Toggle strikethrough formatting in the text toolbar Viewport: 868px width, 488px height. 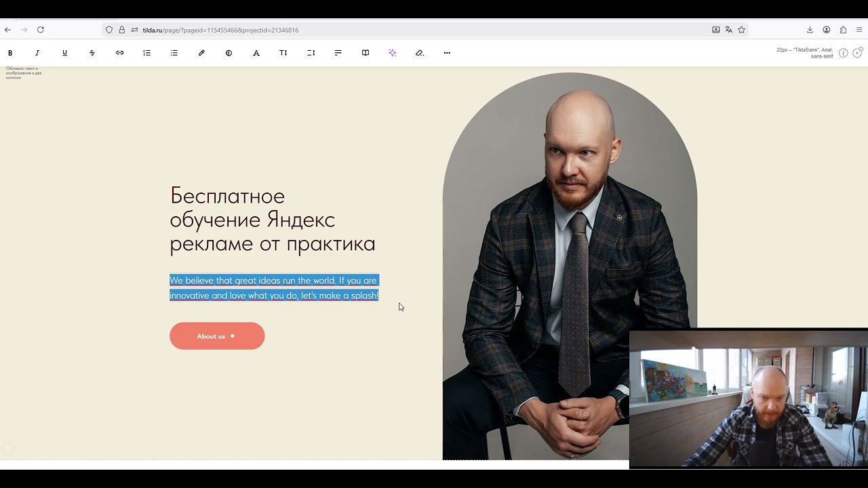[x=92, y=53]
